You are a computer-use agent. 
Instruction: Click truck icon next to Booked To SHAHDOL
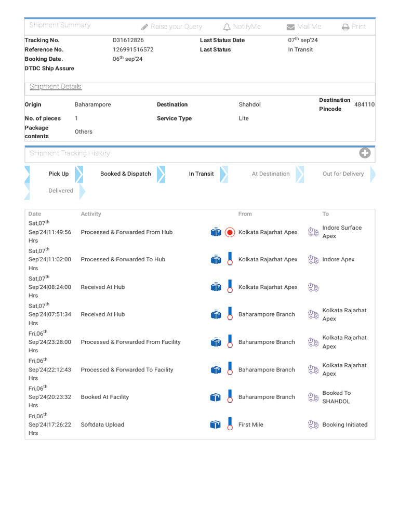313,397
